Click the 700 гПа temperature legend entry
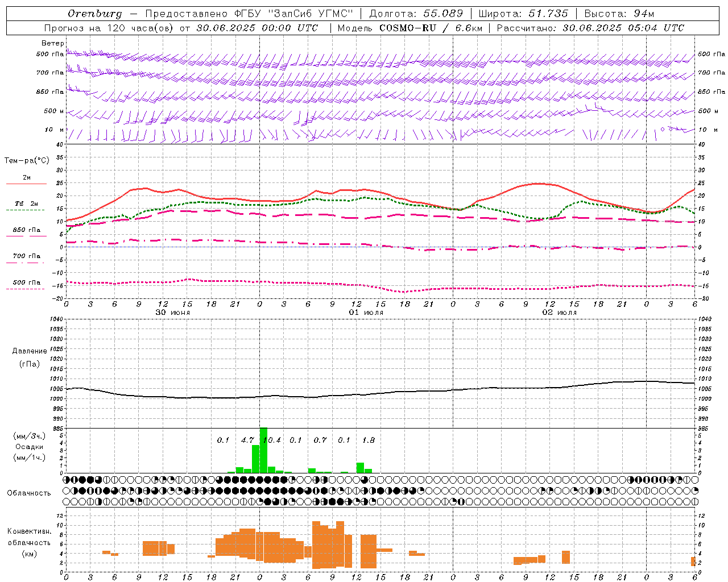Viewport: 728px width, 582px height. click(x=26, y=256)
